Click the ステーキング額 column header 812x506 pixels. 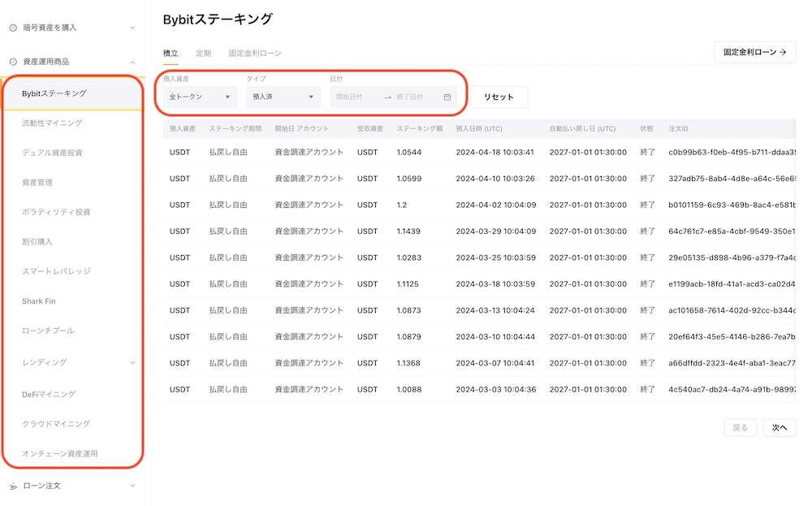pos(420,128)
